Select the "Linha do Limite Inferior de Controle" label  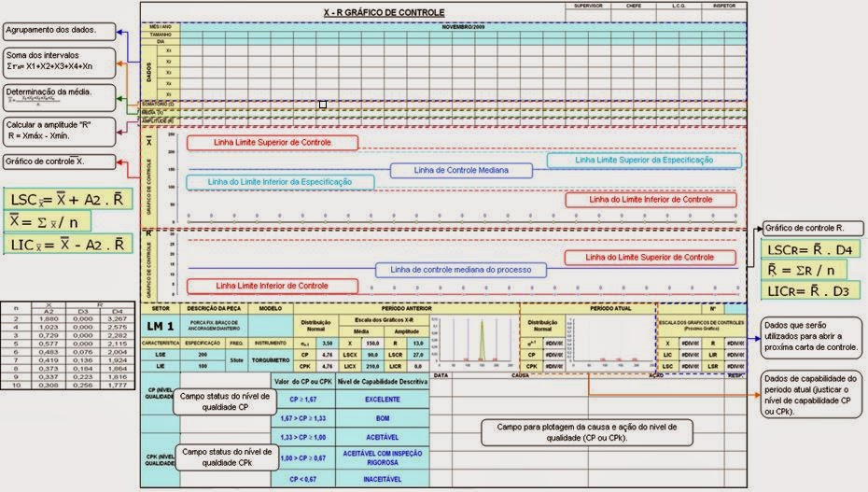pos(651,200)
